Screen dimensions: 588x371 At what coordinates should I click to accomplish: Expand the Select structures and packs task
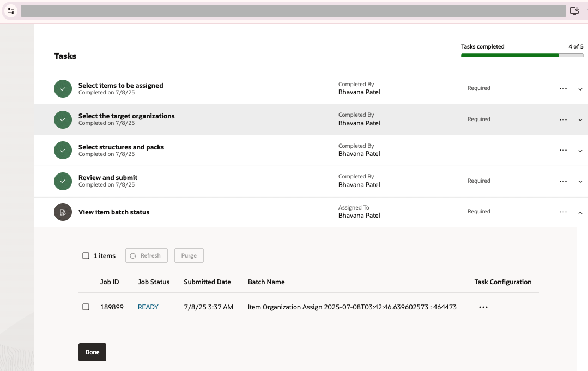click(580, 151)
